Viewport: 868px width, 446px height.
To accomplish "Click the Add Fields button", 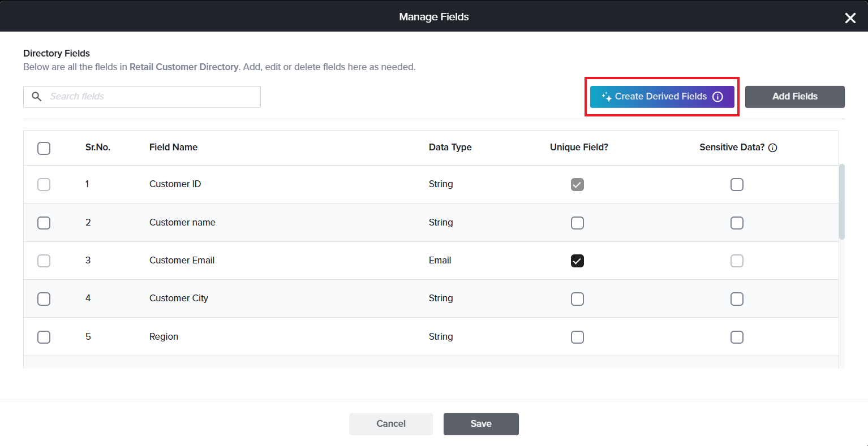I will (x=794, y=97).
